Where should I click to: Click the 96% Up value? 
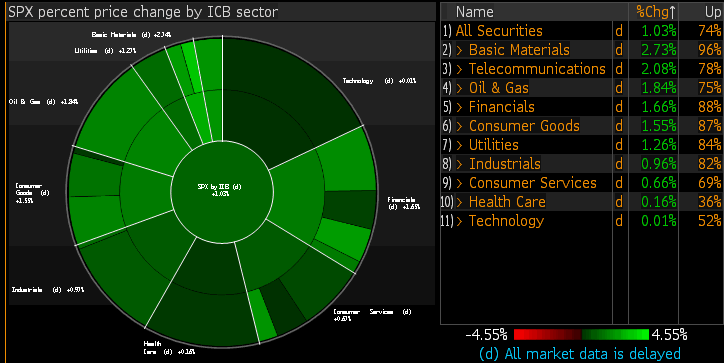coord(710,50)
